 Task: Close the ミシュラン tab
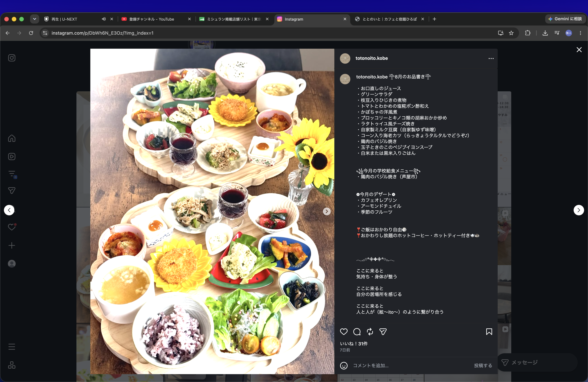coord(267,19)
